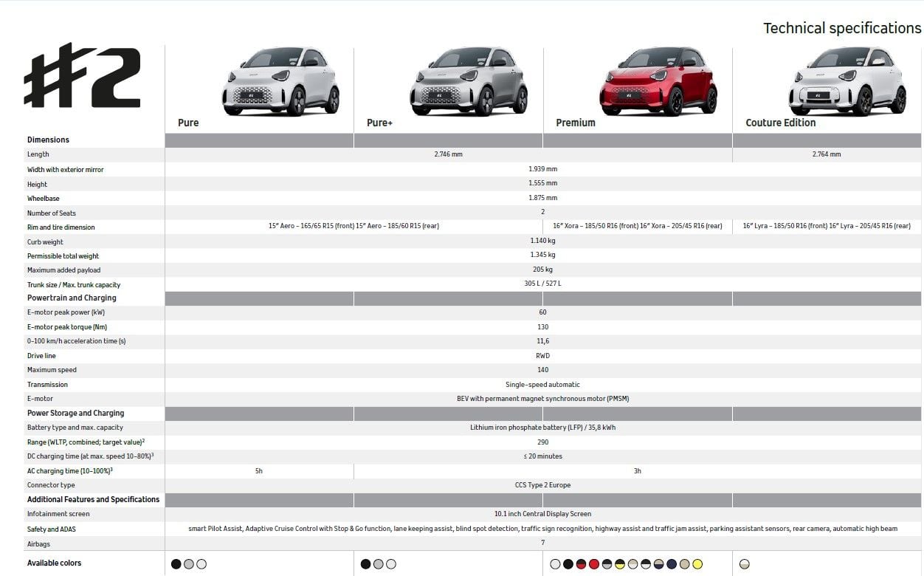Image resolution: width=924 pixels, height=576 pixels.
Task: Click the Pure+ trim heading
Action: [x=379, y=123]
